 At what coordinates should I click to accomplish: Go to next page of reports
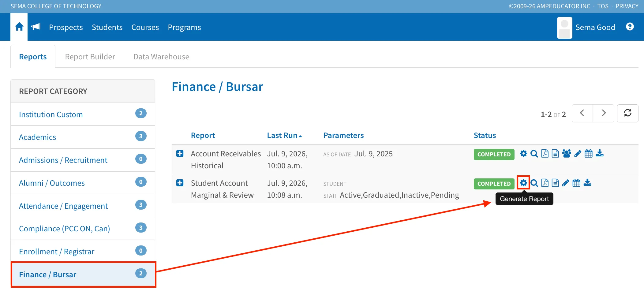(x=603, y=113)
